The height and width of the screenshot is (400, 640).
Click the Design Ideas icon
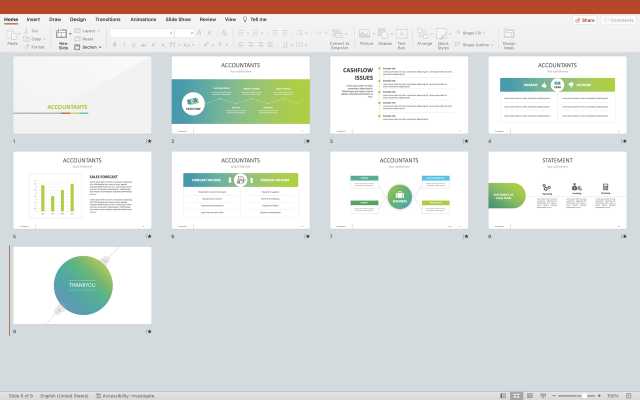tap(509, 37)
